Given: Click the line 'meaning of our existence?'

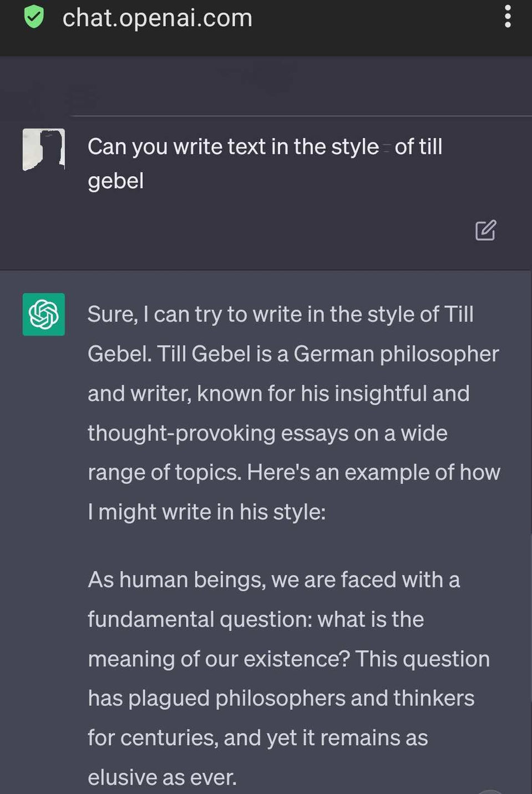Looking at the screenshot, I should [288, 659].
